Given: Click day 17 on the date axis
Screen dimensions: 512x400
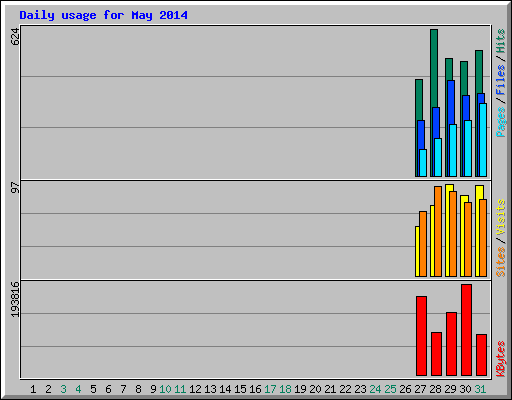Looking at the screenshot, I should point(270,389).
